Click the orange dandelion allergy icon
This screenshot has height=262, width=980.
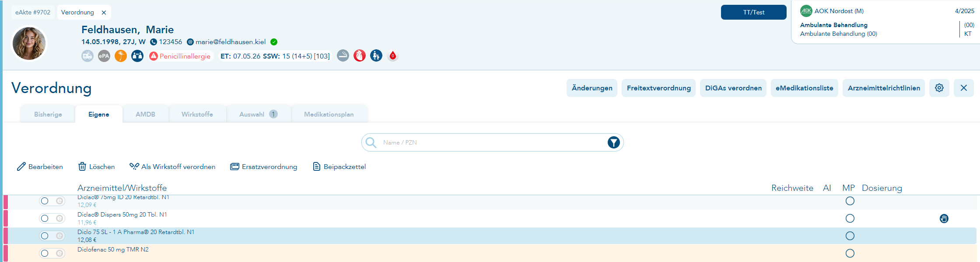[x=121, y=56]
